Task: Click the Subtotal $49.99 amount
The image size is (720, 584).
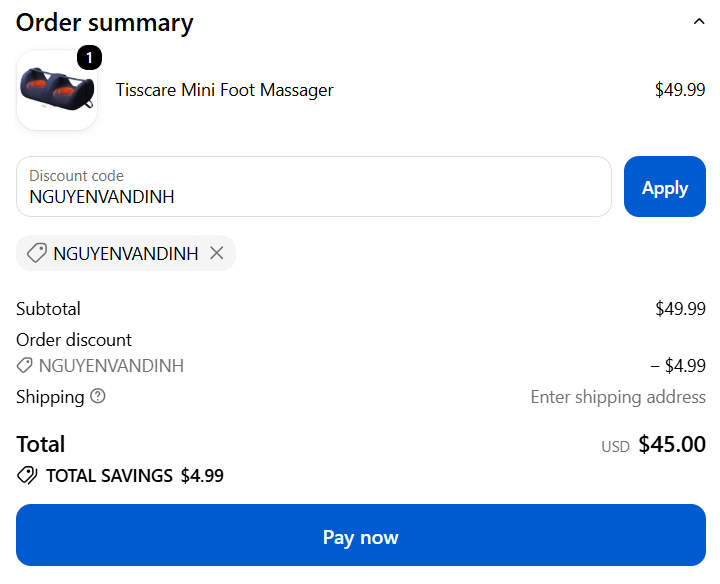Action: (680, 309)
